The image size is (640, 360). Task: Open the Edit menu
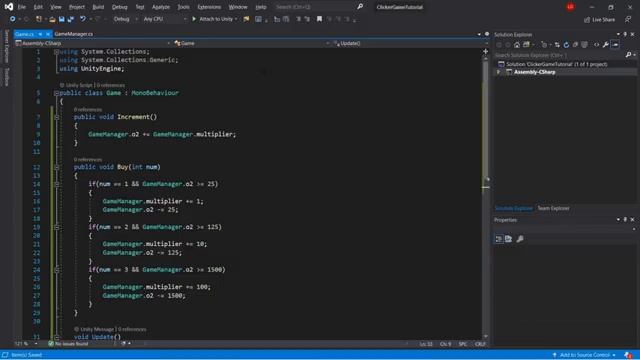coord(38,7)
